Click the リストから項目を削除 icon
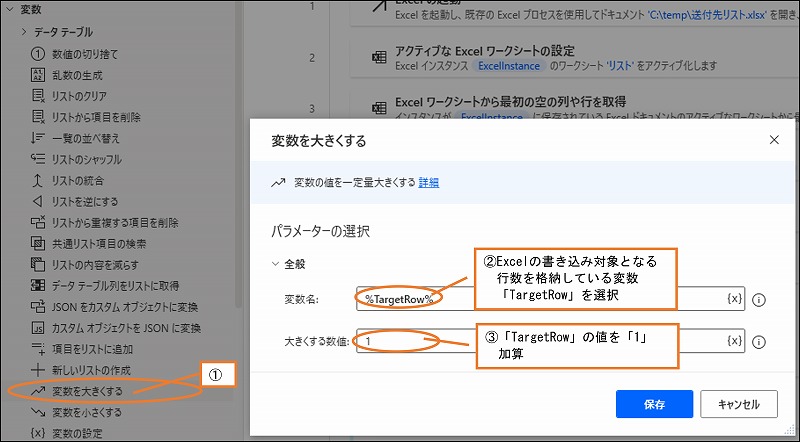Image resolution: width=800 pixels, height=442 pixels. tap(38, 117)
